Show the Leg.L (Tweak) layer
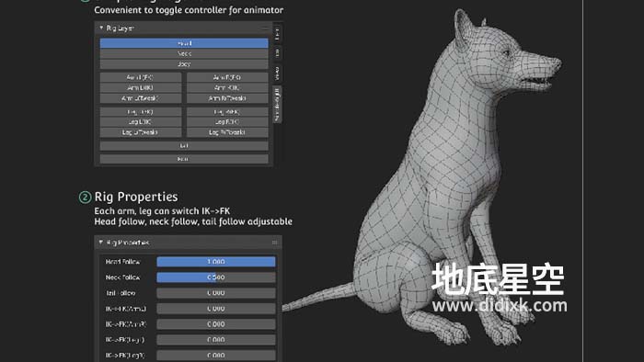This screenshot has height=362, width=644. [141, 132]
